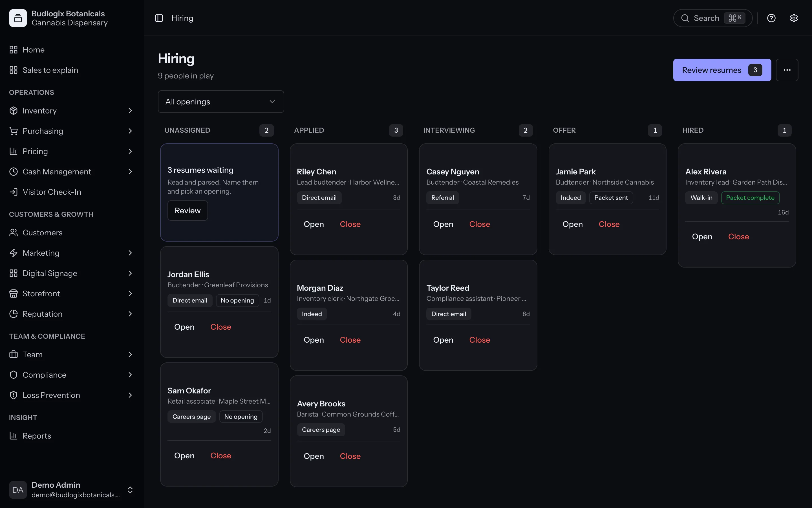Click the Compliance shield icon

click(x=14, y=375)
